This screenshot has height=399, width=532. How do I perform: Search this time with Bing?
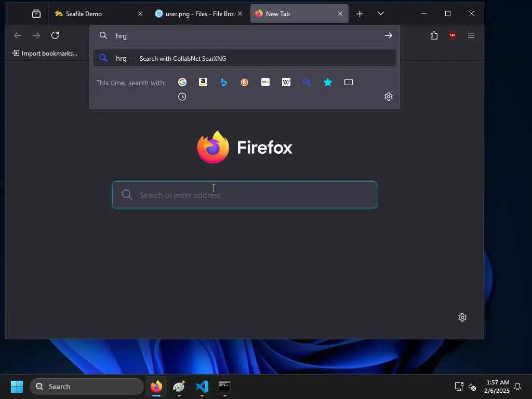[x=224, y=82]
